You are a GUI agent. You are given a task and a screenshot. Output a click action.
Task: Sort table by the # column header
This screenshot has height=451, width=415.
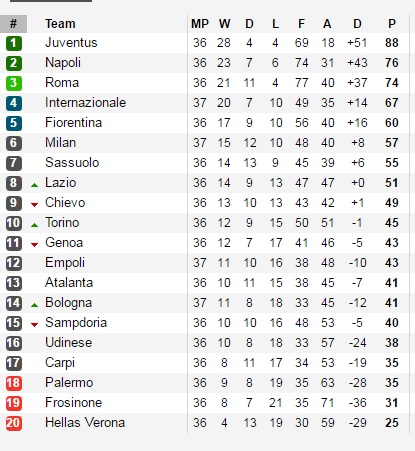click(x=13, y=24)
